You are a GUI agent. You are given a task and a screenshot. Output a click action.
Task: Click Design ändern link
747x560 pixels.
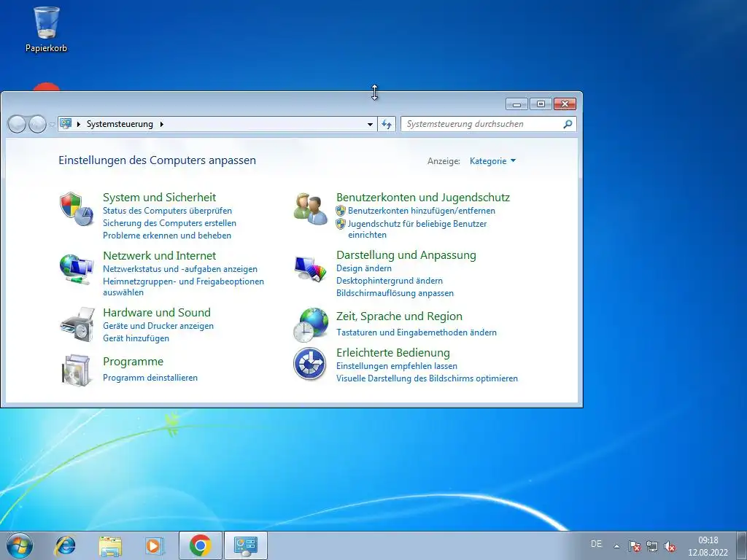364,268
